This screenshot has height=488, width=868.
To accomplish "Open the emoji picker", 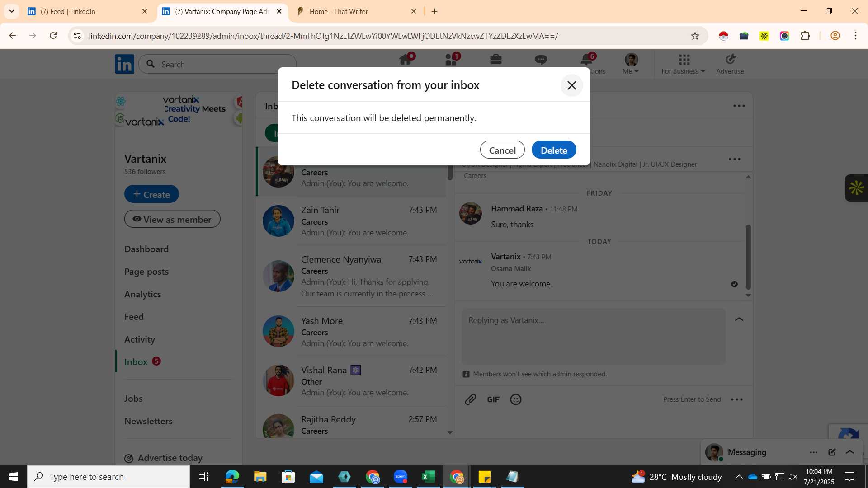I will (x=516, y=399).
